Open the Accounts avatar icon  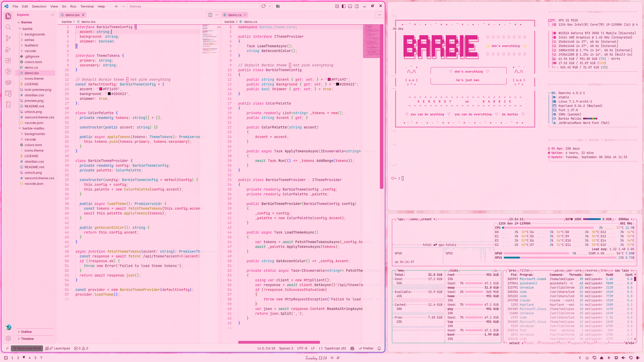click(x=8, y=327)
